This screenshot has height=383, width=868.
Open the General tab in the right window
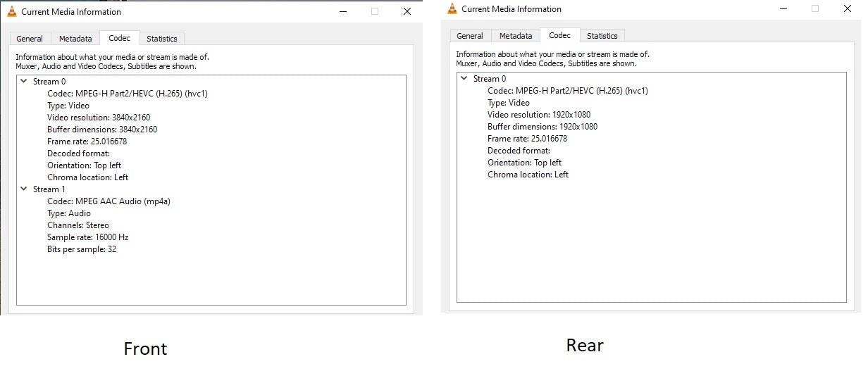470,36
